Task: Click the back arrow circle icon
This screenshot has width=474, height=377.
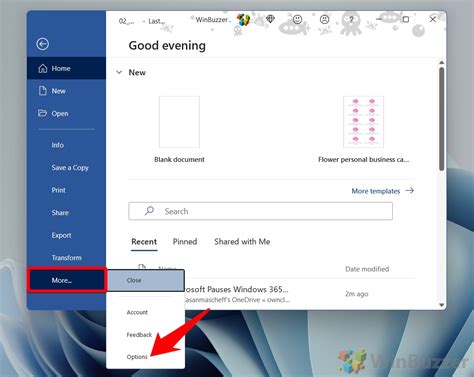Action: pos(43,44)
